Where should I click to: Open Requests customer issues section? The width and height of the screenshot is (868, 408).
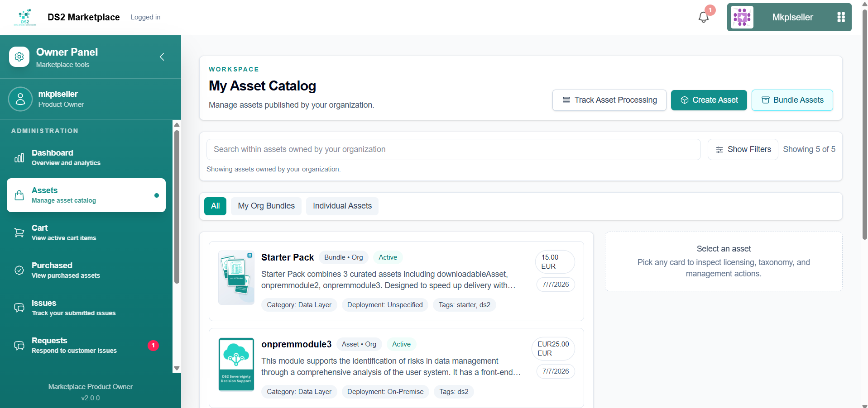coord(86,345)
